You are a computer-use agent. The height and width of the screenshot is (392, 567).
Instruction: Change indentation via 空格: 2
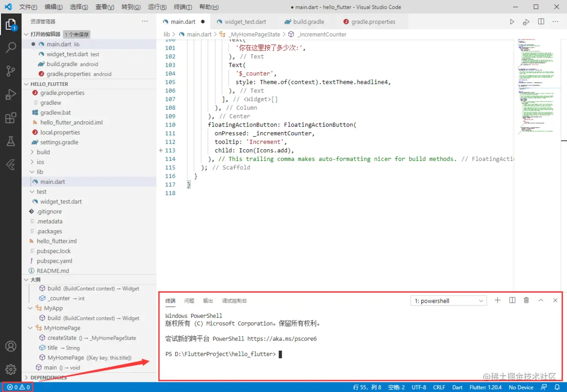(396, 387)
